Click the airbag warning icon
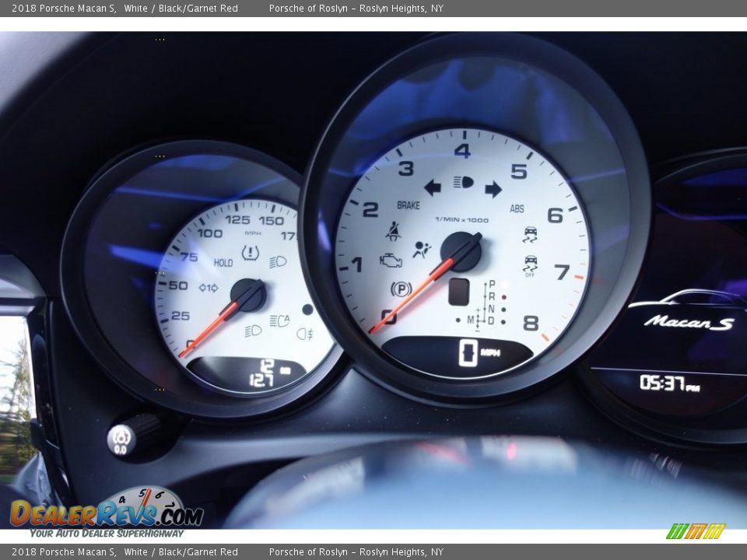The image size is (747, 560). coord(421,250)
